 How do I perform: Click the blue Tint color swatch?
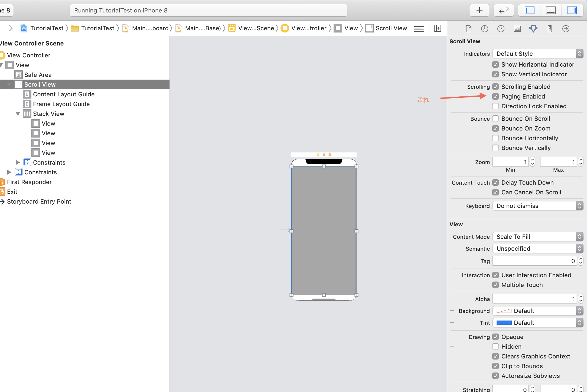pyautogui.click(x=504, y=323)
